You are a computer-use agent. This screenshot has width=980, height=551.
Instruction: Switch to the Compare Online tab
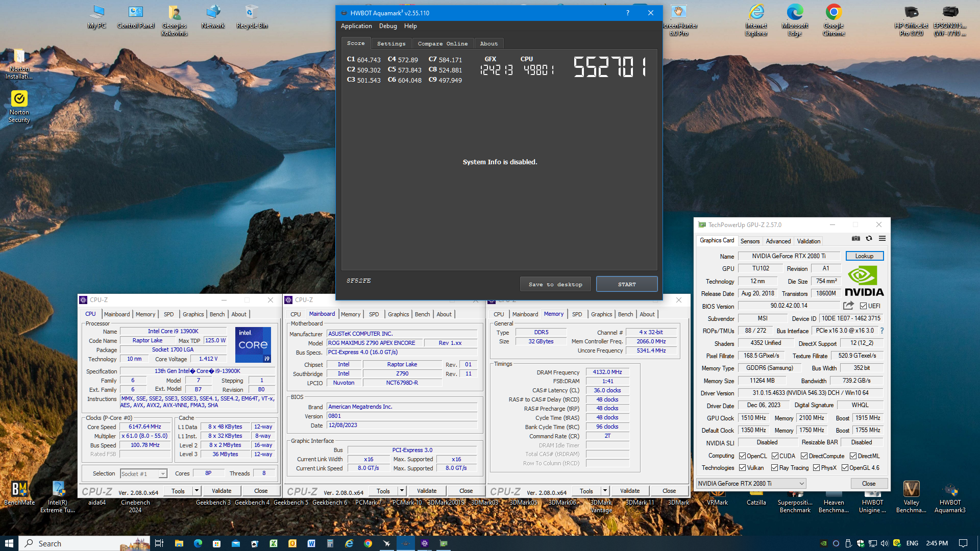coord(443,44)
